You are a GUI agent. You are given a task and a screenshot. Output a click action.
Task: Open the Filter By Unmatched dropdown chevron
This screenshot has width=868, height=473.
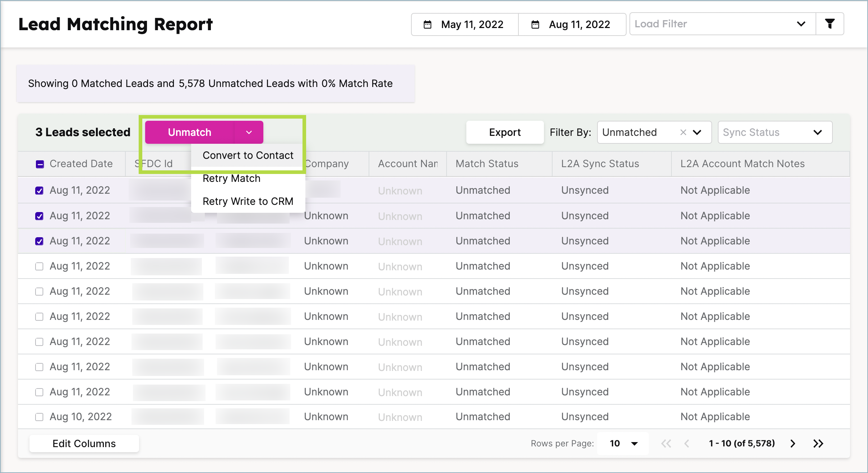point(697,132)
